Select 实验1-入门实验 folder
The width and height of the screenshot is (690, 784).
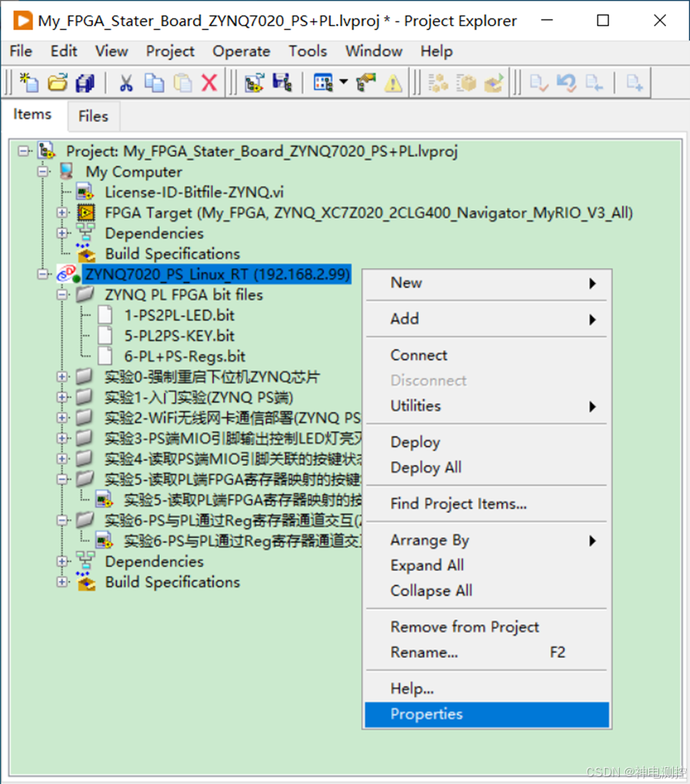coord(199,397)
